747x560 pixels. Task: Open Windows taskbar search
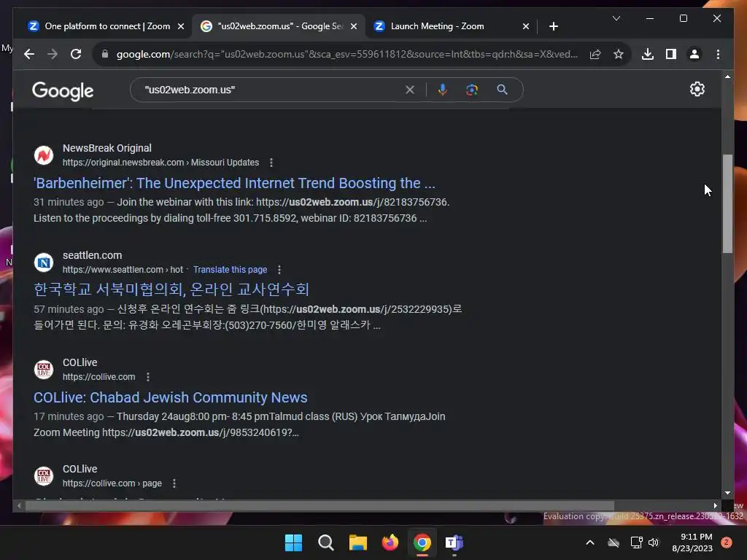pos(326,542)
